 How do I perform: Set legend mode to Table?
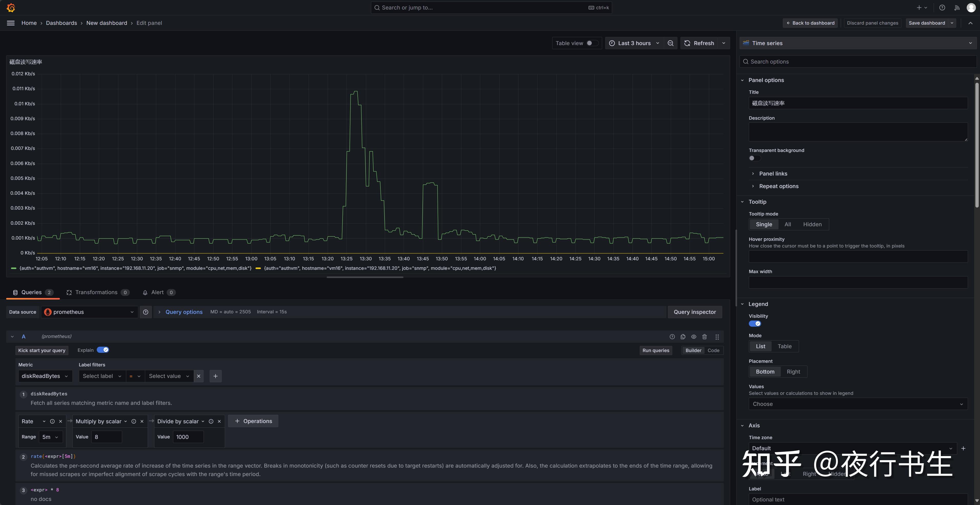pyautogui.click(x=784, y=346)
